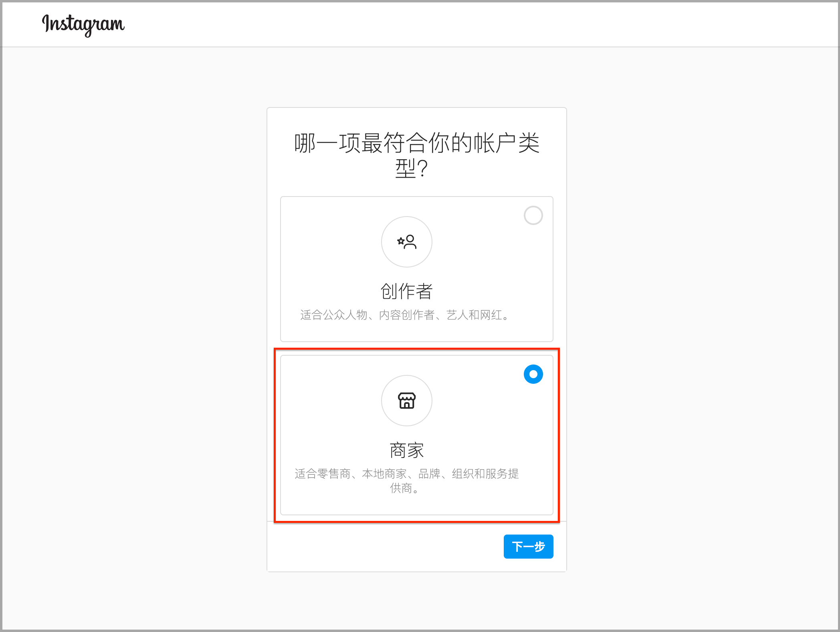Click the creator person-star icon

407,242
